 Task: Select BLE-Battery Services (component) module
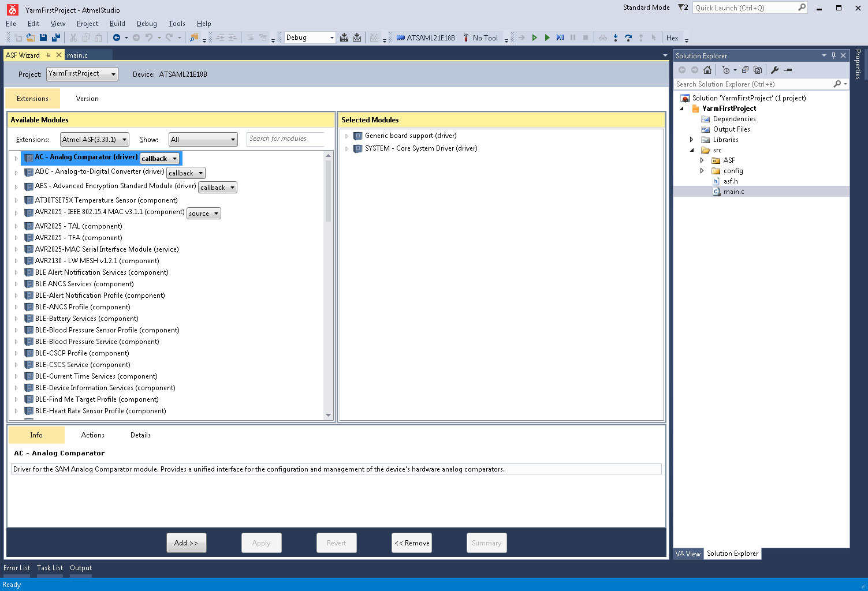pyautogui.click(x=87, y=319)
